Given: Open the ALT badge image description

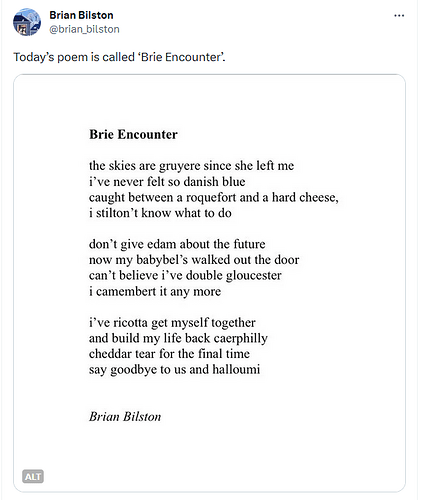Looking at the screenshot, I should (x=33, y=476).
